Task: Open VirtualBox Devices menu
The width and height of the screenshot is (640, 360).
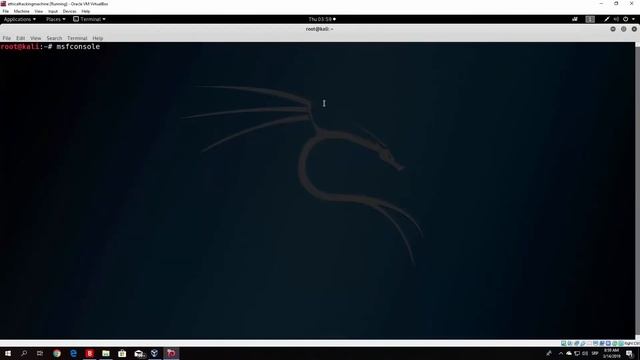Action: tap(69, 11)
